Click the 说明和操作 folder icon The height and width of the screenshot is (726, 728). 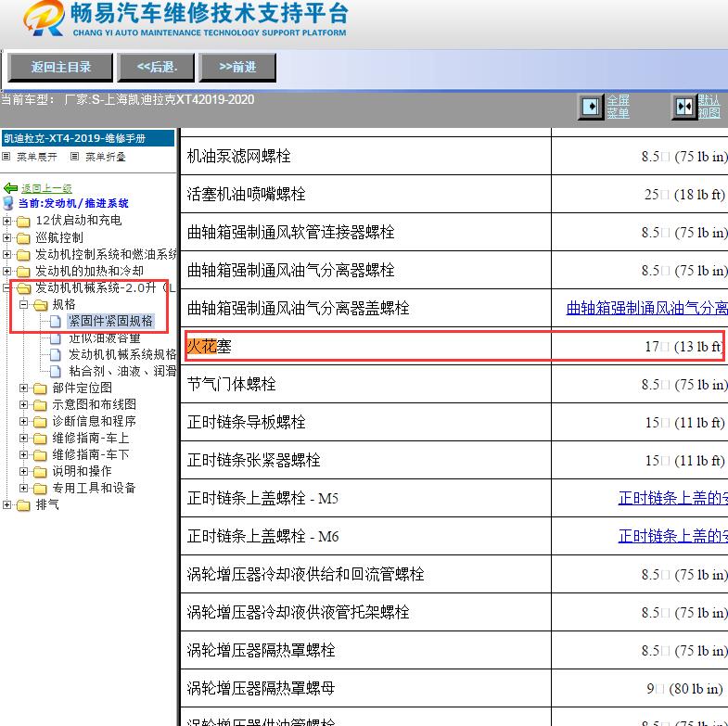tap(41, 472)
